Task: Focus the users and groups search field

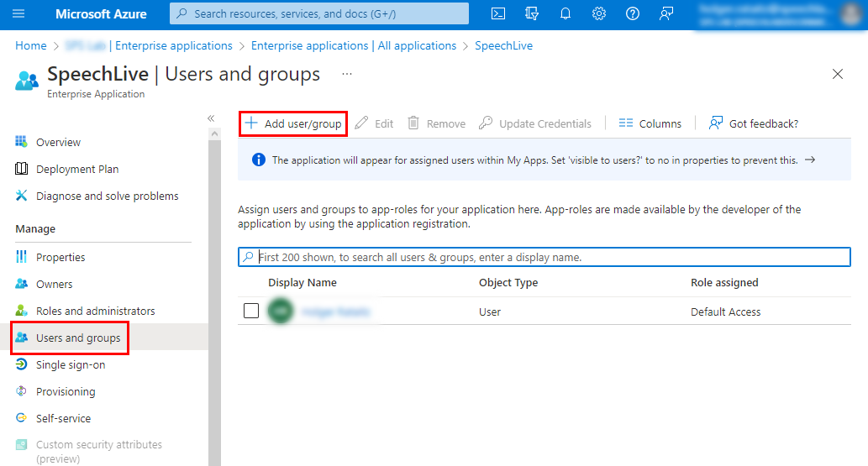Action: click(544, 257)
